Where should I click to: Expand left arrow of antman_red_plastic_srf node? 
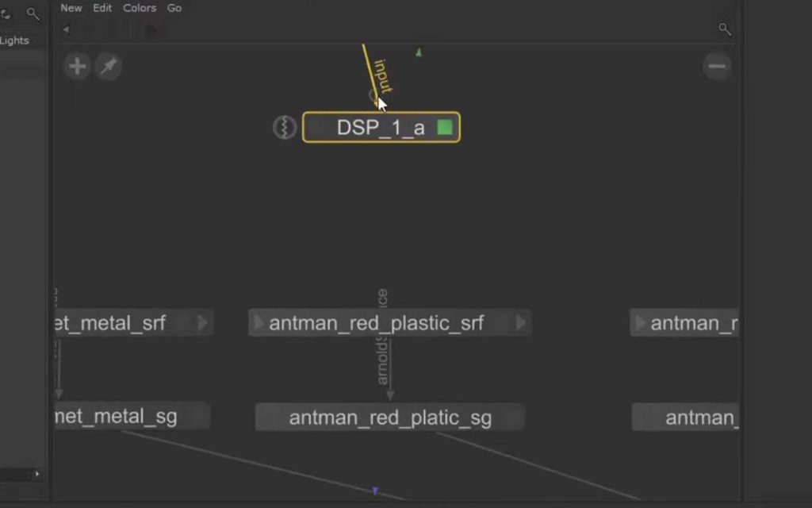[x=259, y=323]
